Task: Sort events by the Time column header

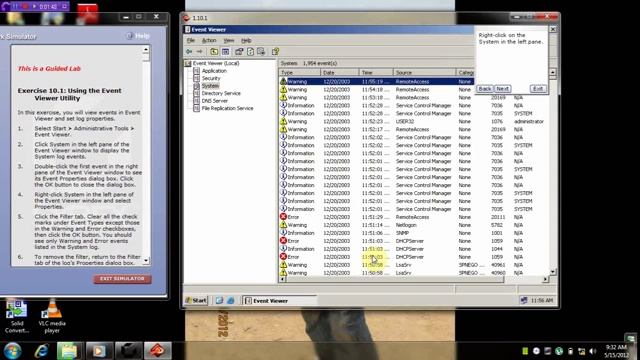Action: tap(376, 72)
